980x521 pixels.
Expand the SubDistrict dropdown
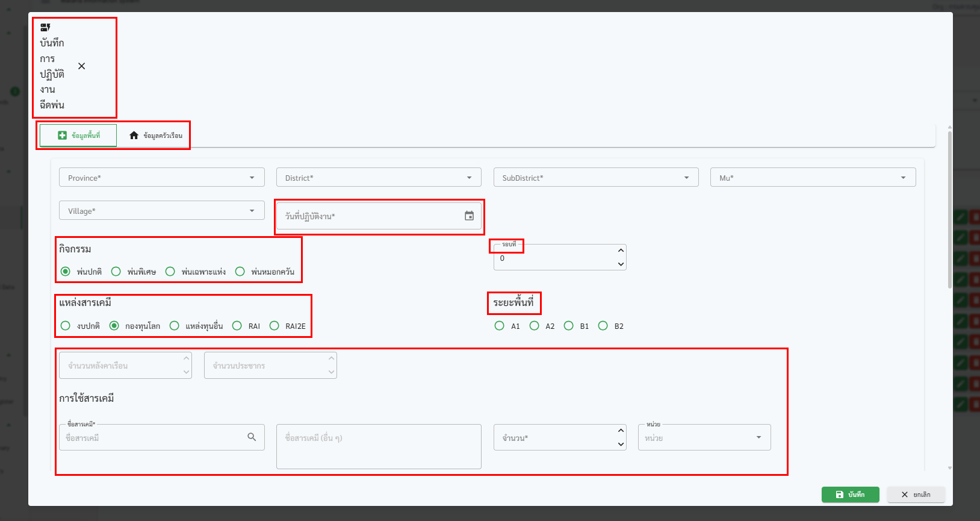[595, 178]
